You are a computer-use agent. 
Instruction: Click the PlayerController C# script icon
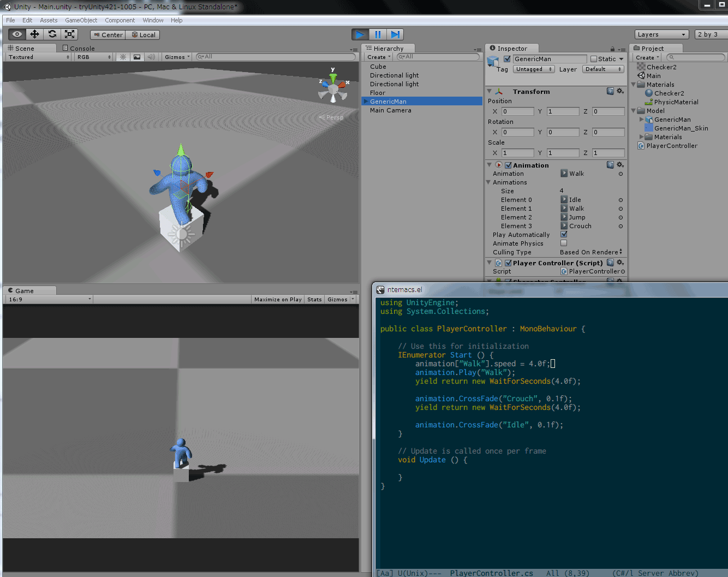tap(640, 146)
